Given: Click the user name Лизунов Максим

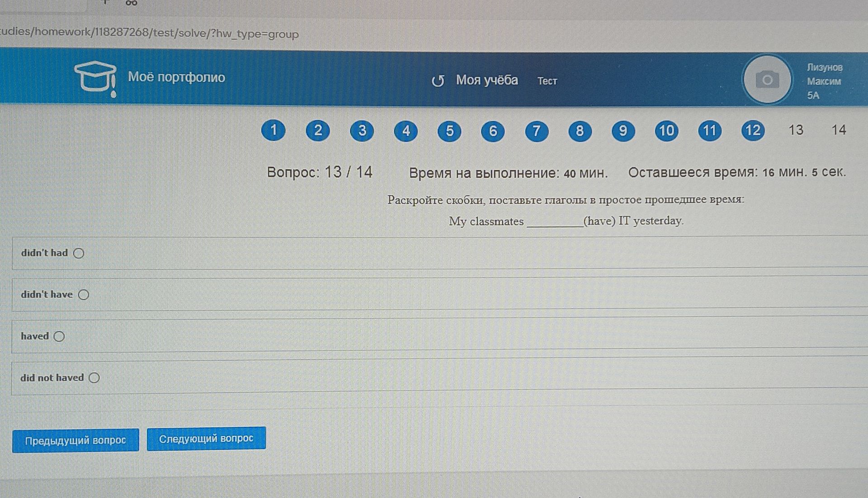Looking at the screenshot, I should tap(825, 74).
